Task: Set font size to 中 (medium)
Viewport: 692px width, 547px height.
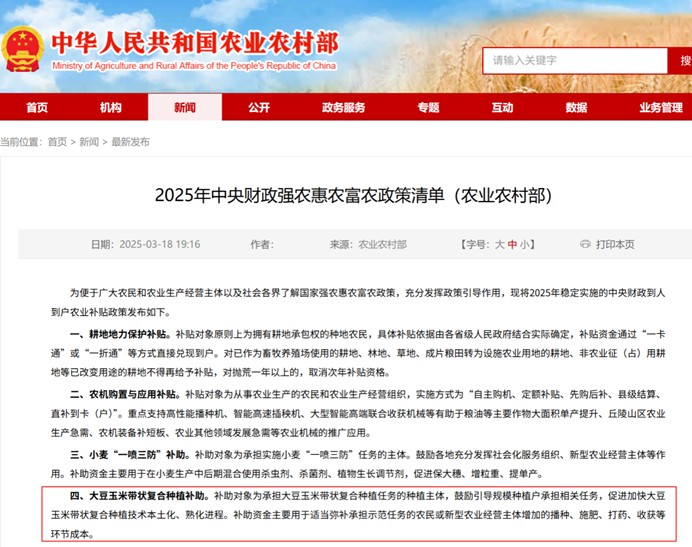Action: (x=513, y=244)
